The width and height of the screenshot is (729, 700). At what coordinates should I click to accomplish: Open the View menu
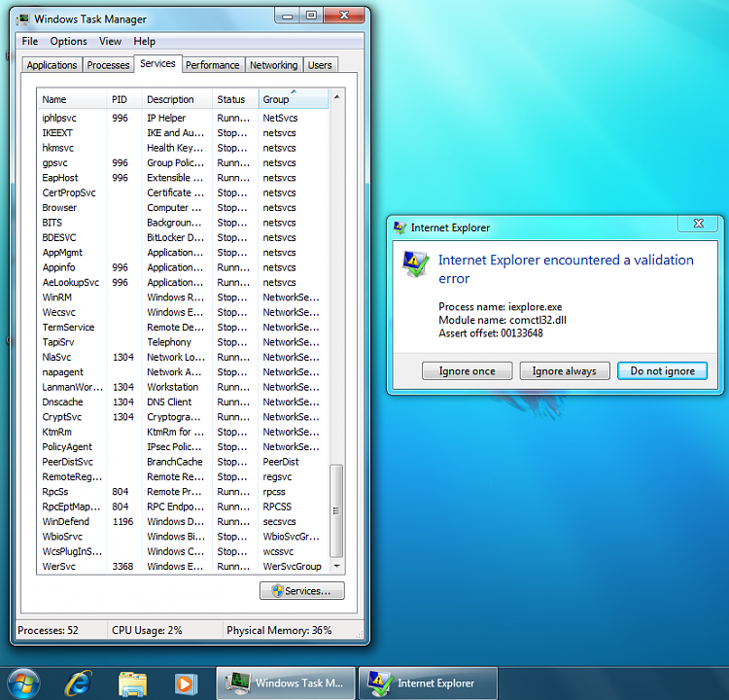click(x=110, y=42)
